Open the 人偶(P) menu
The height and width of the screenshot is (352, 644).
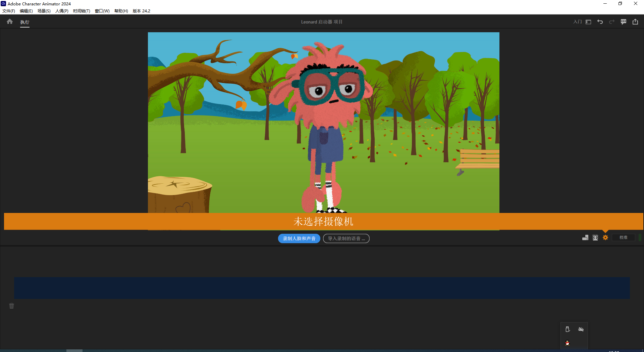(62, 11)
